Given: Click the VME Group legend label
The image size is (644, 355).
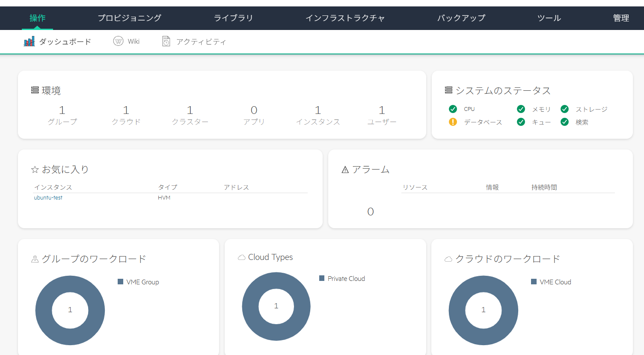Looking at the screenshot, I should pos(142,282).
